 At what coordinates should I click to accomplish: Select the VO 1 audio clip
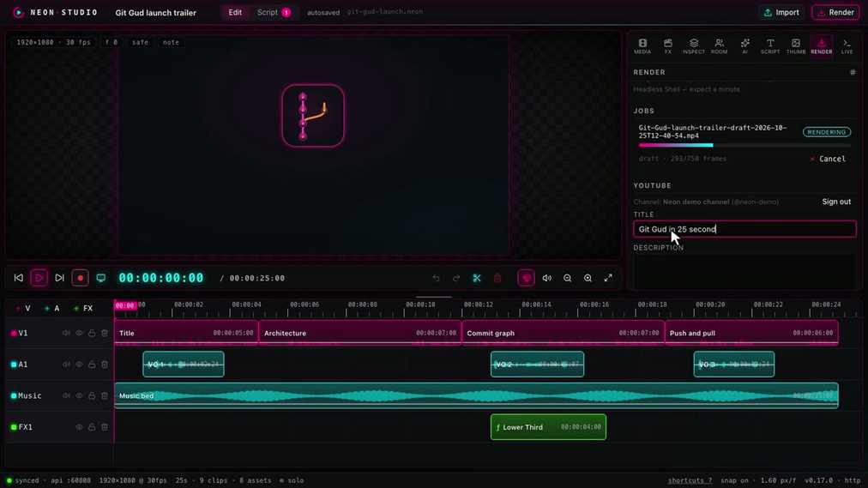(x=184, y=364)
